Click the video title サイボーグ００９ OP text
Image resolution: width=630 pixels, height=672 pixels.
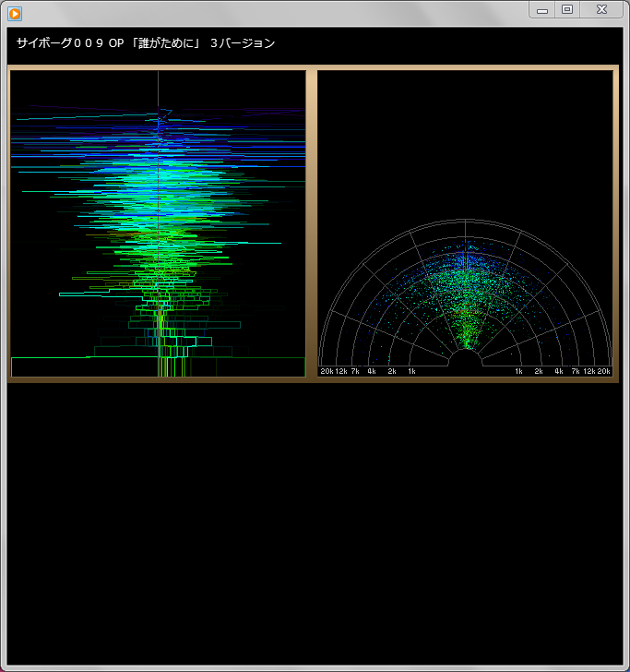pos(146,43)
